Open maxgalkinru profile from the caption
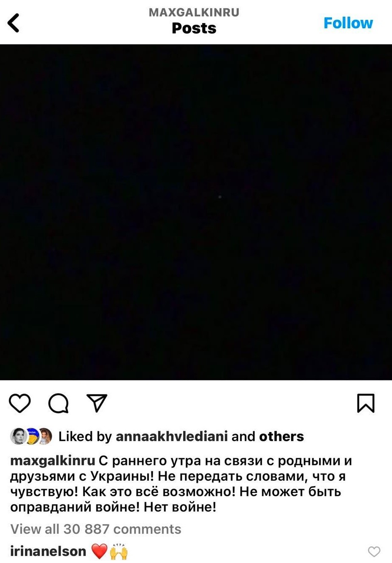Viewport: 392px width, 563px height. pos(53,461)
